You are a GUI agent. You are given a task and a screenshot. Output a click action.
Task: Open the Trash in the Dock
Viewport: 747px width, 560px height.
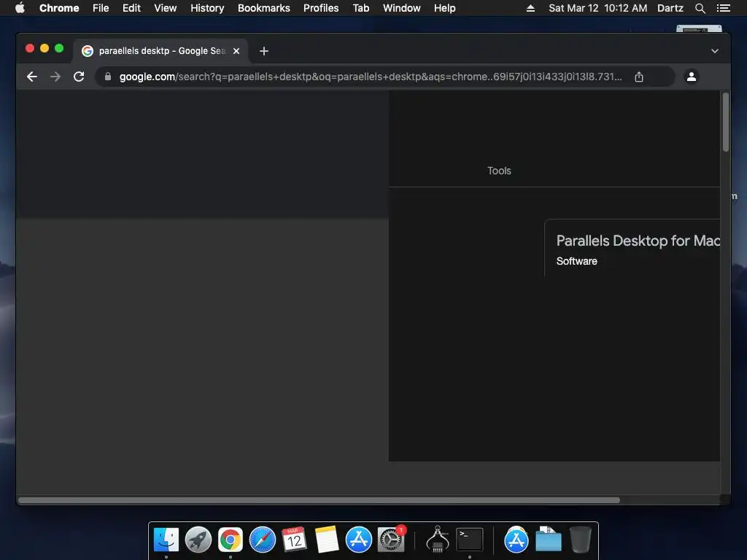[x=580, y=540]
